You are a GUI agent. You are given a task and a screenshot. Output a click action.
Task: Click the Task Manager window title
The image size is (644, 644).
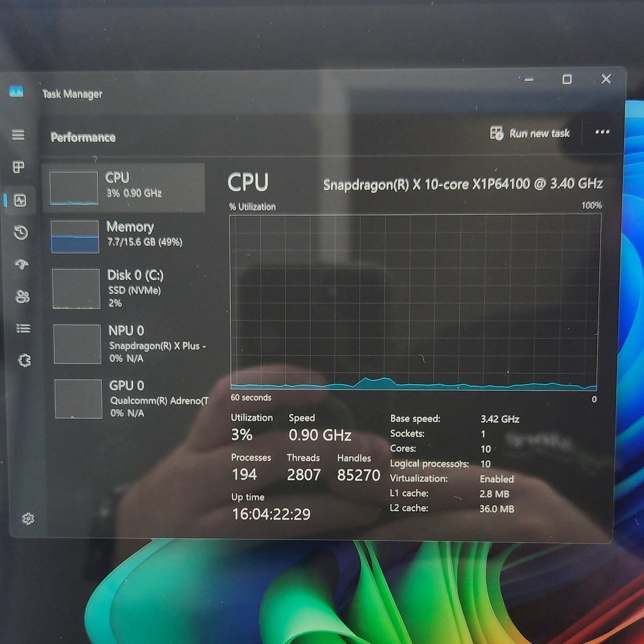pyautogui.click(x=72, y=94)
